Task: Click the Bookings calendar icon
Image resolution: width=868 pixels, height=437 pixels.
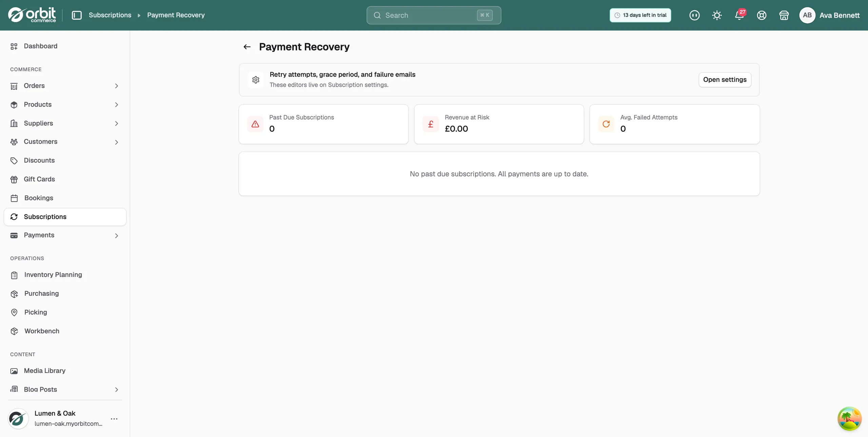Action: tap(14, 198)
